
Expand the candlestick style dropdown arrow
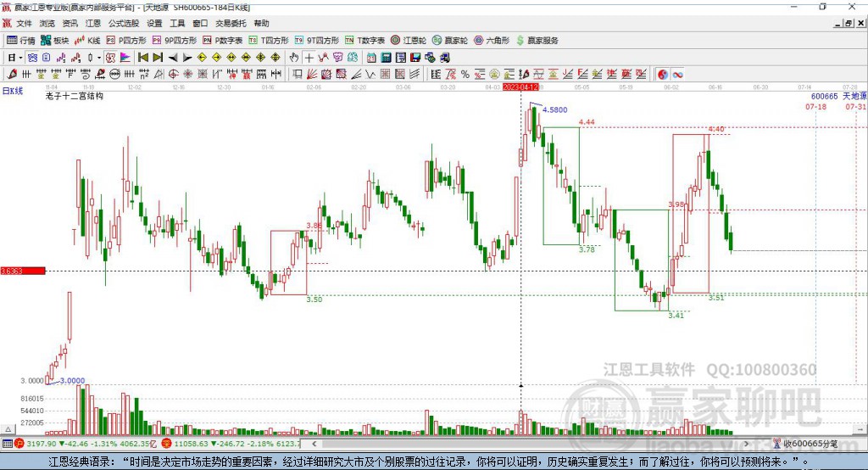pos(98,58)
